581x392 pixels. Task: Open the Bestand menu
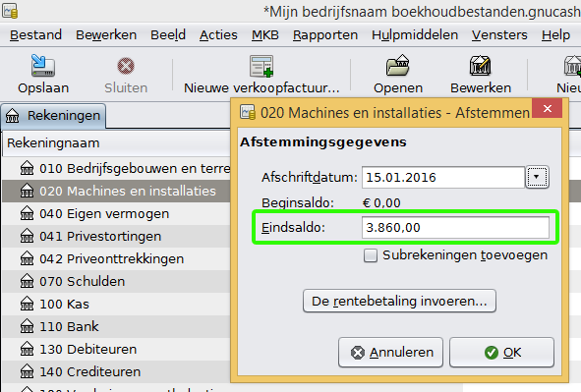pyautogui.click(x=35, y=34)
